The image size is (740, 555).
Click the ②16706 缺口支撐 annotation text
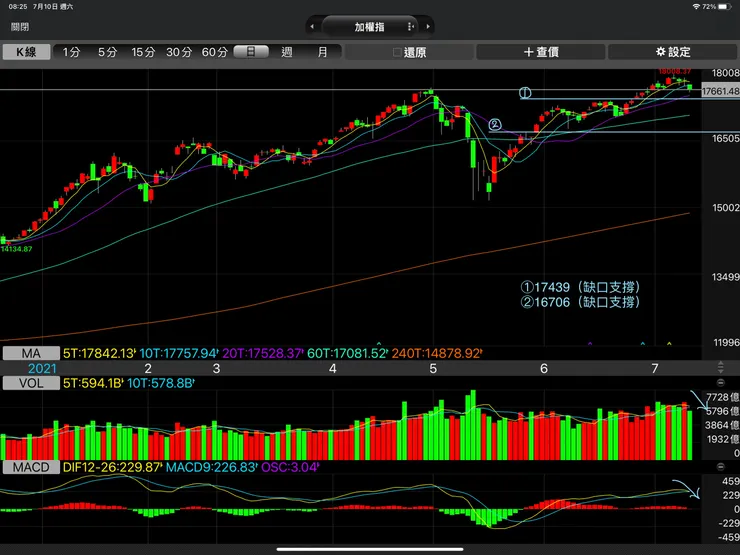click(580, 302)
